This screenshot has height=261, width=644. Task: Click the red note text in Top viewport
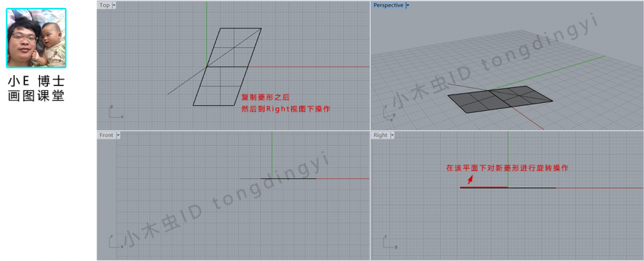coord(286,104)
